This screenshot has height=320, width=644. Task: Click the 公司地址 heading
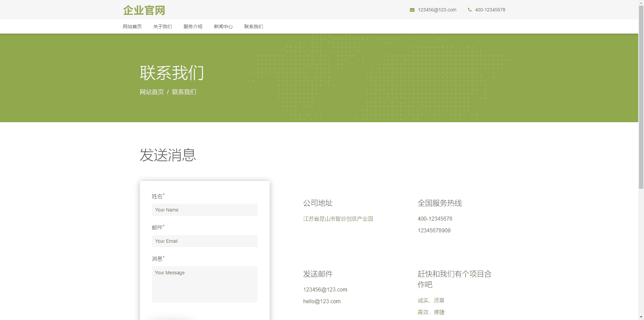[318, 203]
